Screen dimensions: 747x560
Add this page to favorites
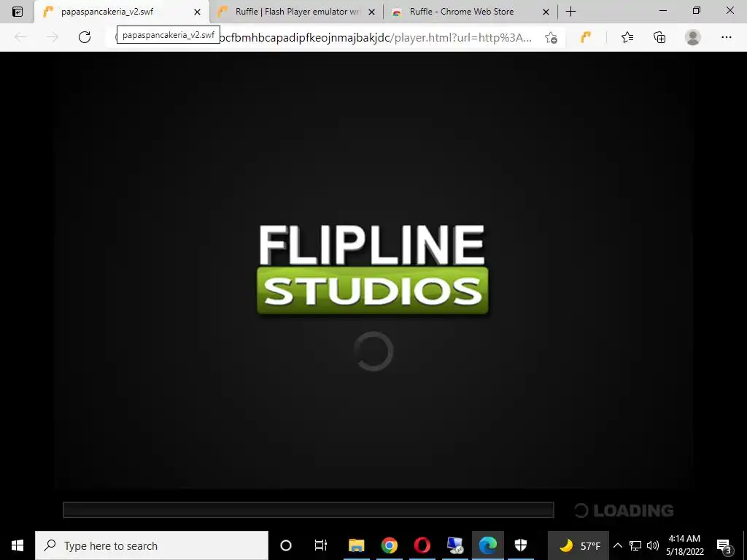click(x=551, y=38)
